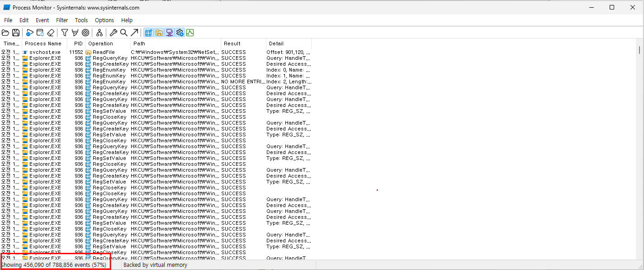Toggle Show Process and Thread Activity
Viewport: 644px width, 270px height.
[x=180, y=33]
